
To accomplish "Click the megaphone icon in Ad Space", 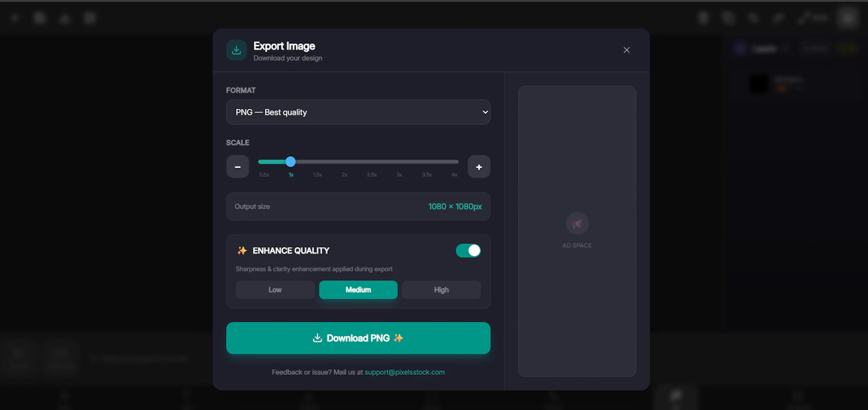I will pos(577,223).
